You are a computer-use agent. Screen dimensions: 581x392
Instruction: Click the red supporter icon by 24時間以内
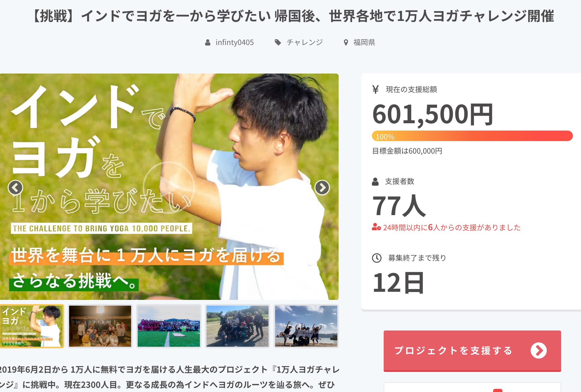click(376, 227)
